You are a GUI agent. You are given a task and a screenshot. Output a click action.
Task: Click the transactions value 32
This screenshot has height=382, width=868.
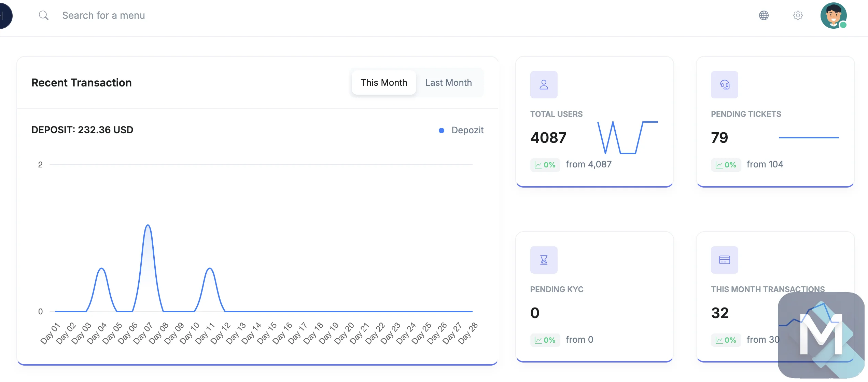(x=720, y=313)
